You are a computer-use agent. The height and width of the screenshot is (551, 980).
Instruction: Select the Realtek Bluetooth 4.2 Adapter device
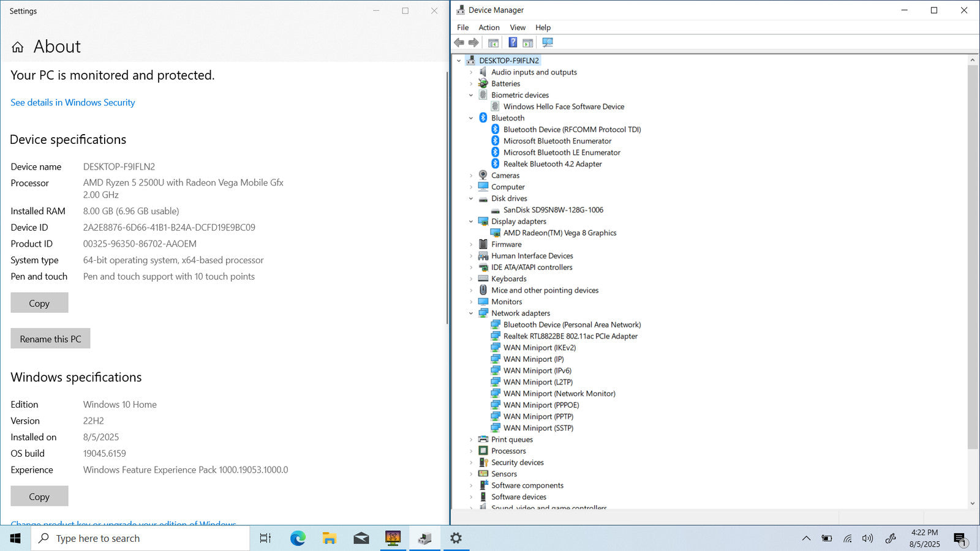coord(552,164)
